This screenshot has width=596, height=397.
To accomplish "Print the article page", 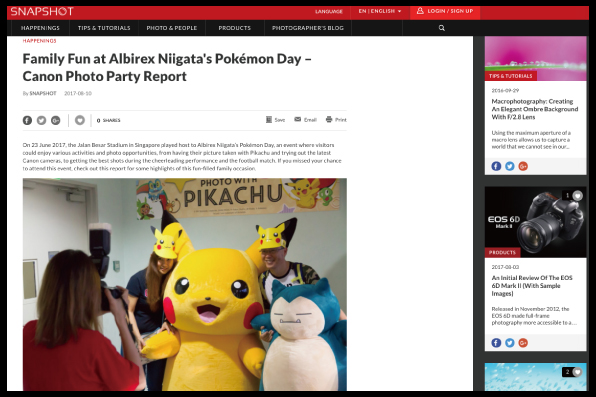I will pyautogui.click(x=336, y=119).
